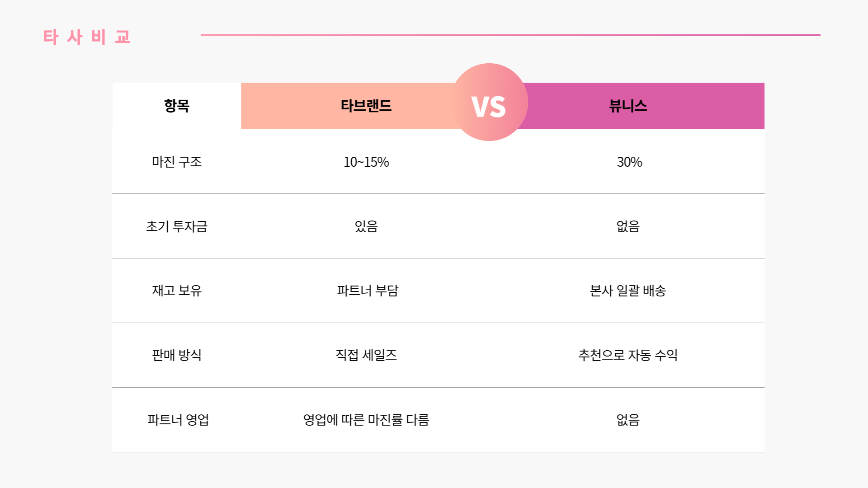
Task: Click the 영업에 따른 마진률 다름 cell
Action: point(366,420)
